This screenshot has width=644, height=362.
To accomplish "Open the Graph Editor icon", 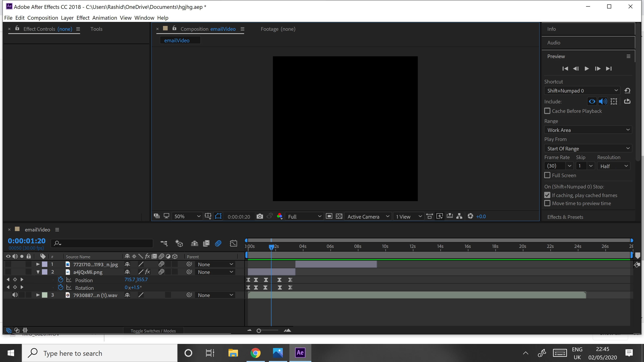I will point(233,243).
